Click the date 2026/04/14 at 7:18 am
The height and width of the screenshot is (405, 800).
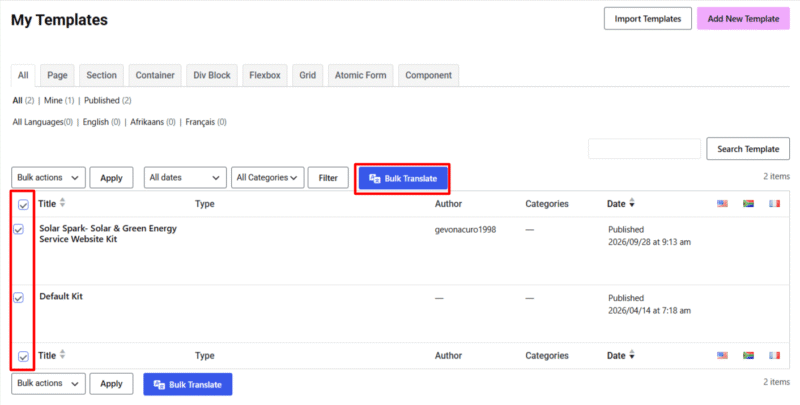tap(649, 310)
